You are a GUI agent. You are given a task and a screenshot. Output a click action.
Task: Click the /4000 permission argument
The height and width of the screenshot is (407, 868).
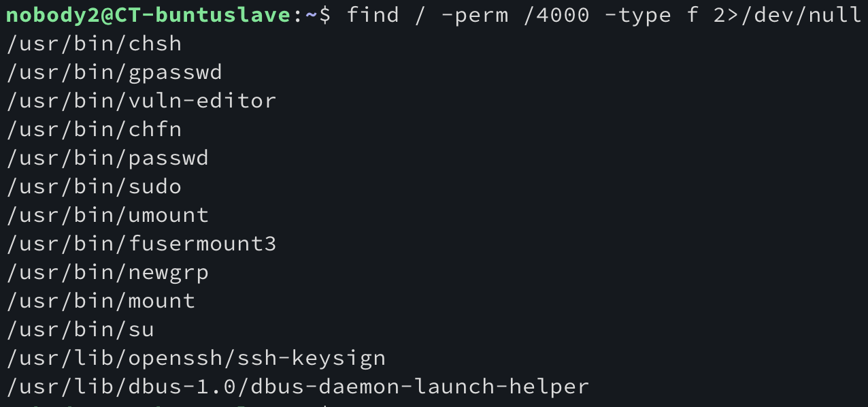coord(556,14)
